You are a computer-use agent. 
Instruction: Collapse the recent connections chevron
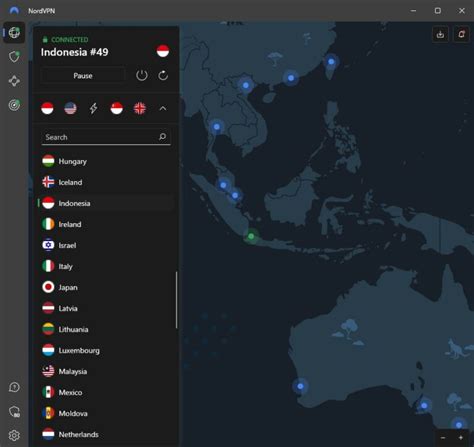pos(163,108)
